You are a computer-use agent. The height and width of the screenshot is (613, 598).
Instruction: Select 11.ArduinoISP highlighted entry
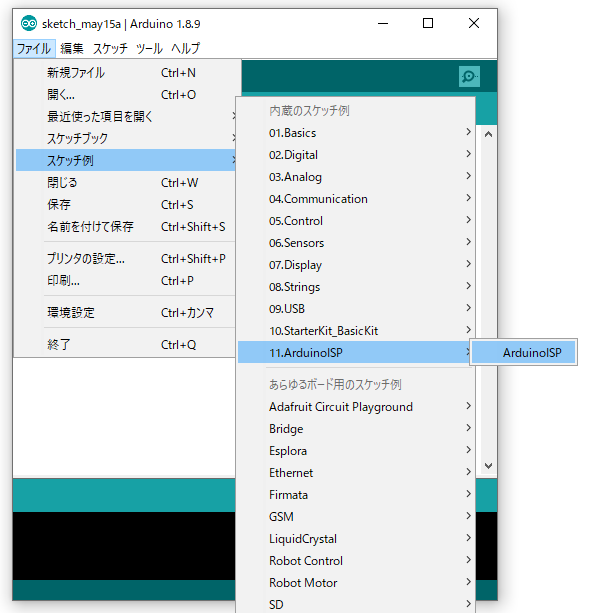click(354, 352)
